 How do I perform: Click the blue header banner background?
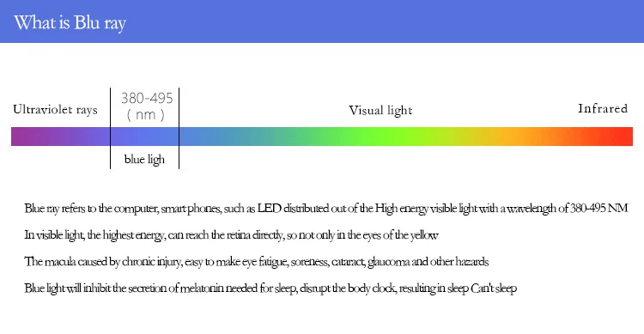pyautogui.click(x=369, y=21)
